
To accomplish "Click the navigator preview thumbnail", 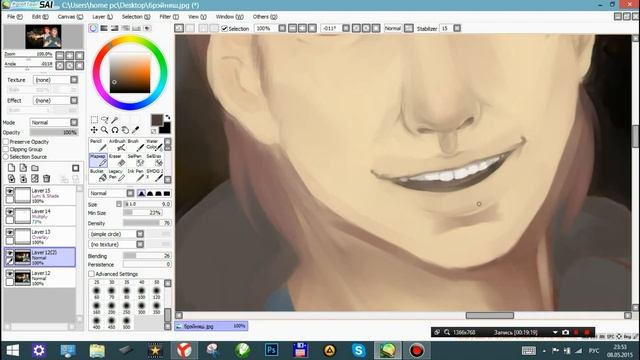I will tap(43, 37).
